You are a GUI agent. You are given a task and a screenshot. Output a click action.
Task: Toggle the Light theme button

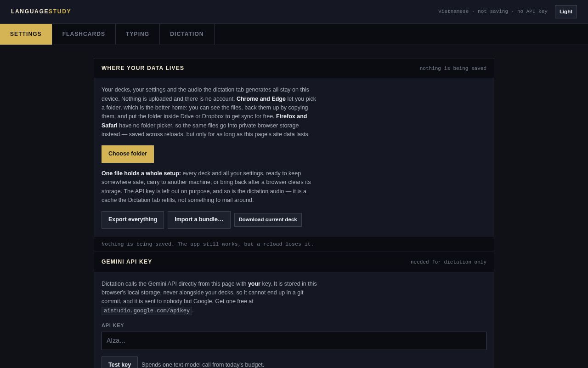(x=565, y=11)
